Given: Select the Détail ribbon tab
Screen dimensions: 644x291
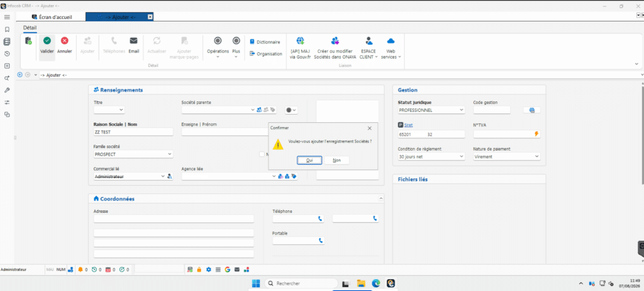Looking at the screenshot, I should (30, 28).
